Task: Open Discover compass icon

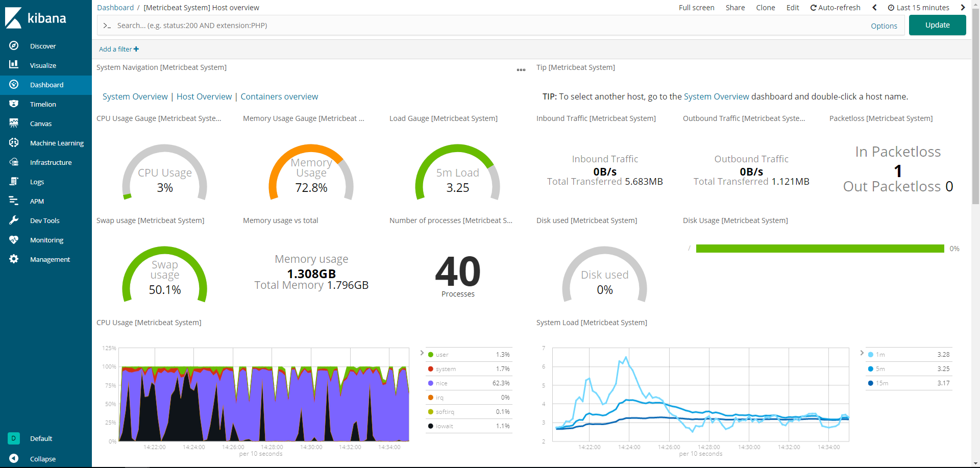Action: tap(14, 45)
